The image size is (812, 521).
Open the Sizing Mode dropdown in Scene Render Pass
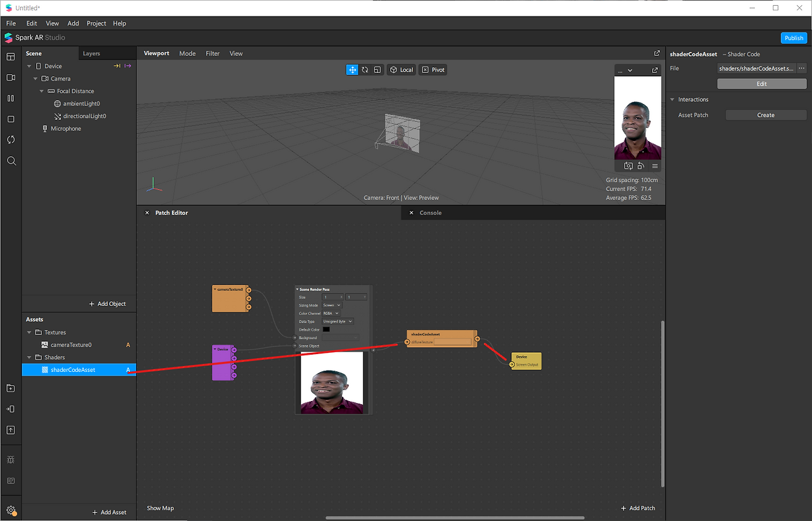(332, 305)
